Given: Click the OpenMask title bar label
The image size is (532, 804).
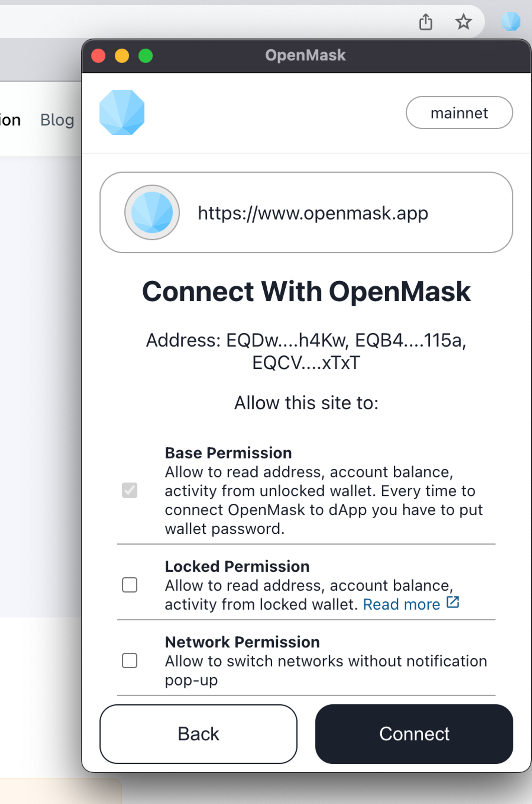Looking at the screenshot, I should pos(306,55).
